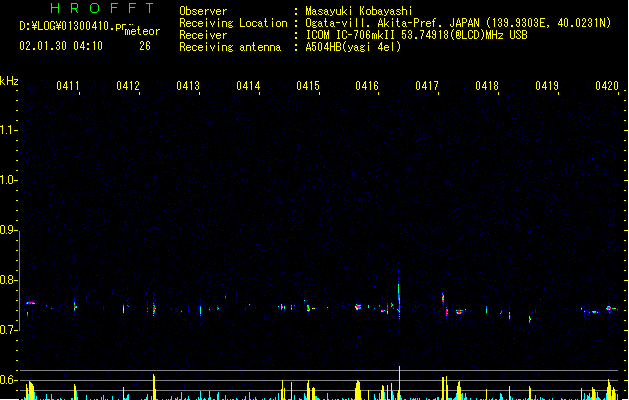Click the 0.6 kHz axis label
Viewport: 629px width, 400px height.
click(x=7, y=380)
